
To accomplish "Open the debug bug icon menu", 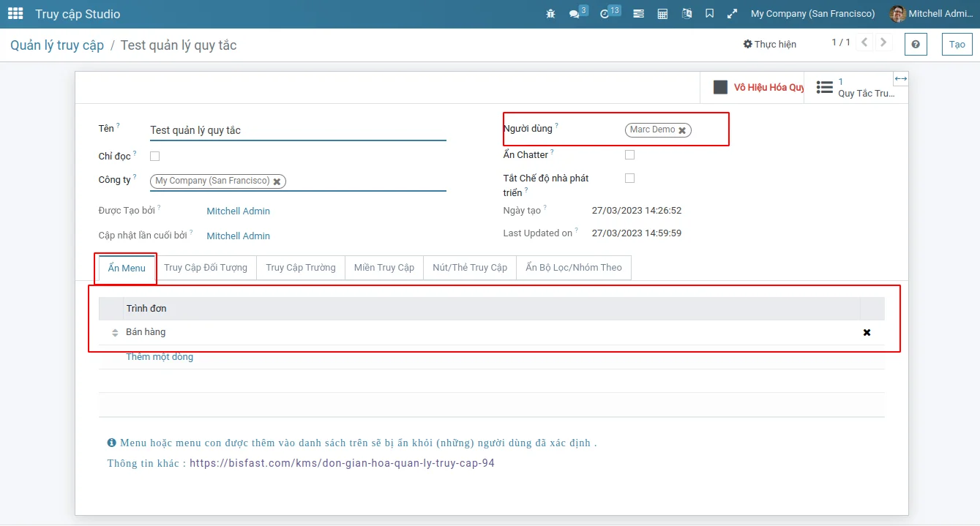I will (x=550, y=14).
